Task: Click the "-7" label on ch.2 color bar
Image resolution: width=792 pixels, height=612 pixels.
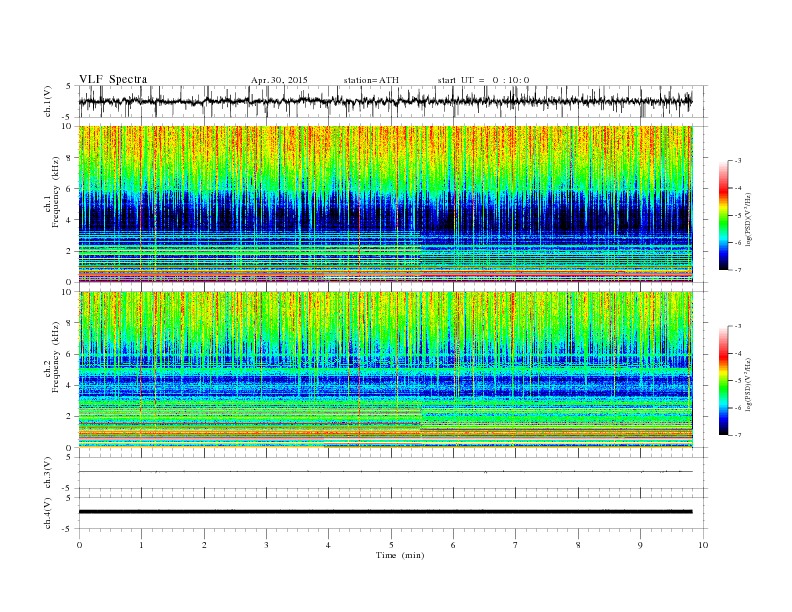Action: coord(738,435)
